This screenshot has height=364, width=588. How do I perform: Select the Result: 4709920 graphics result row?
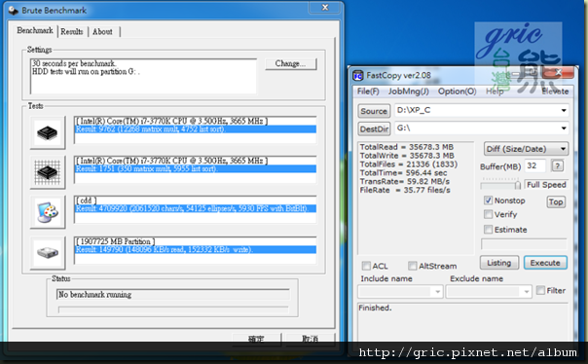tap(195, 208)
